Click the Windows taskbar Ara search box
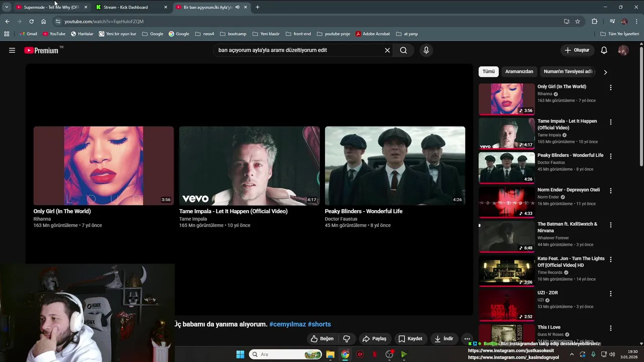 click(285, 354)
